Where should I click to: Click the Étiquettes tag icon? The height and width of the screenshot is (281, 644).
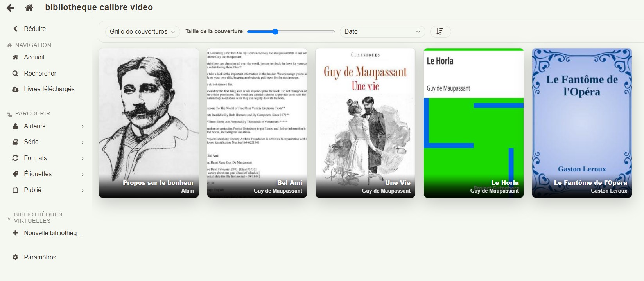pyautogui.click(x=15, y=174)
